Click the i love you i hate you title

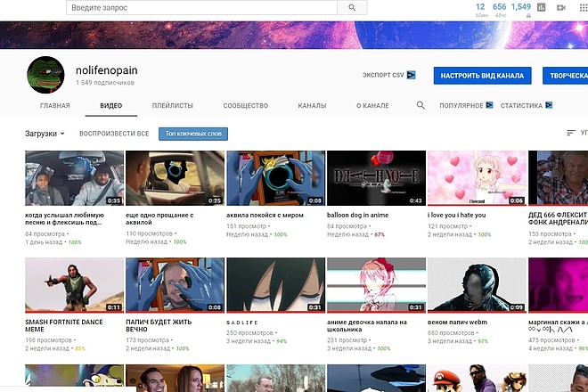[457, 216]
